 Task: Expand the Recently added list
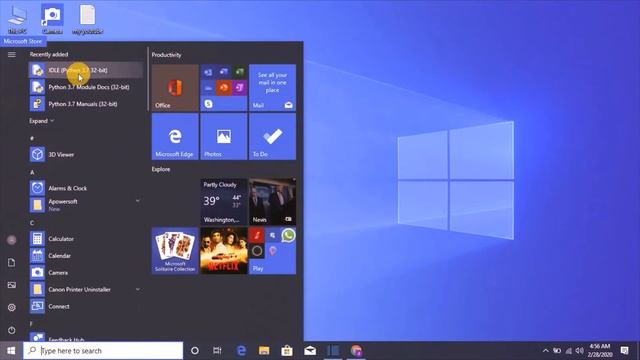[x=41, y=121]
